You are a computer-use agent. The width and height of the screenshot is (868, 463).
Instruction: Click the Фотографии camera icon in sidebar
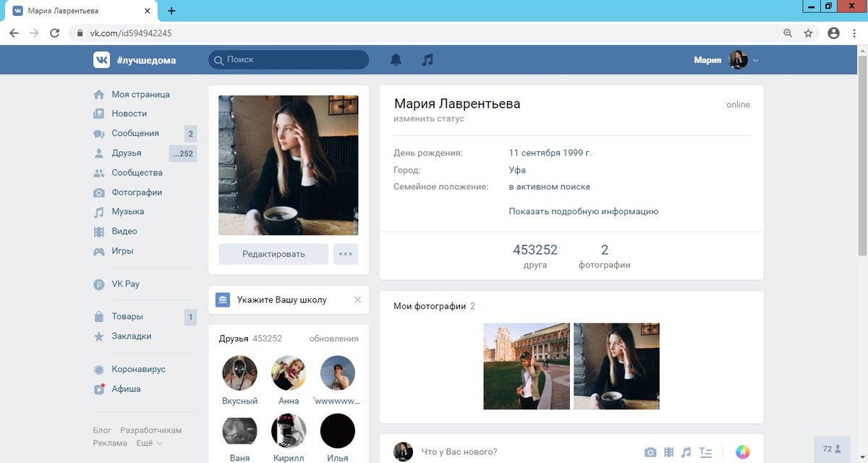(x=99, y=192)
